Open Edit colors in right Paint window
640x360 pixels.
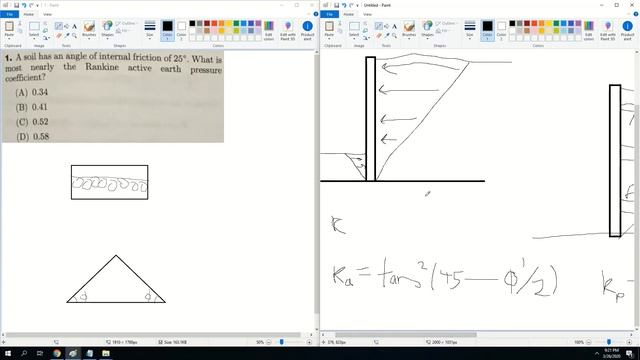(589, 30)
